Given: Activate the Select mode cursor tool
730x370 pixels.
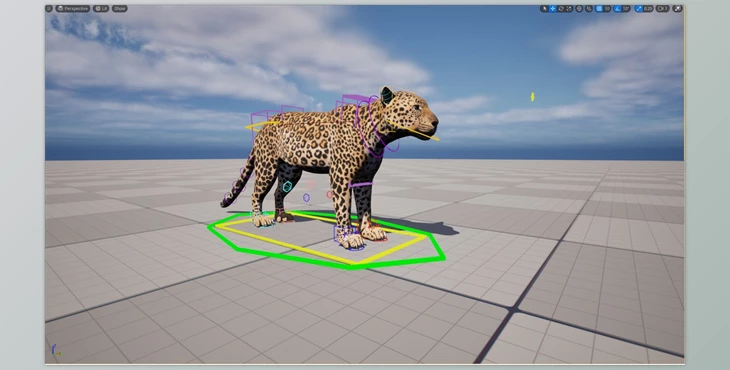Looking at the screenshot, I should [x=544, y=8].
